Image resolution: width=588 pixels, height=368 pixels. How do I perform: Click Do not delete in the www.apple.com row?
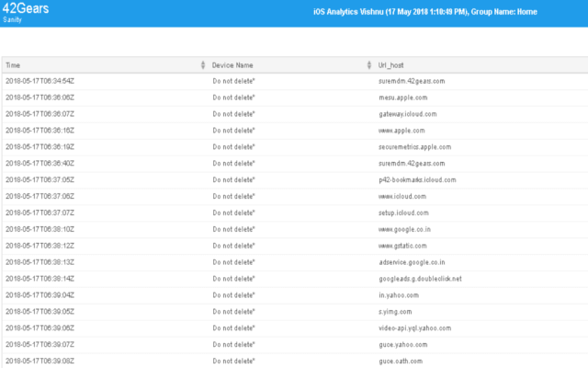tap(233, 131)
